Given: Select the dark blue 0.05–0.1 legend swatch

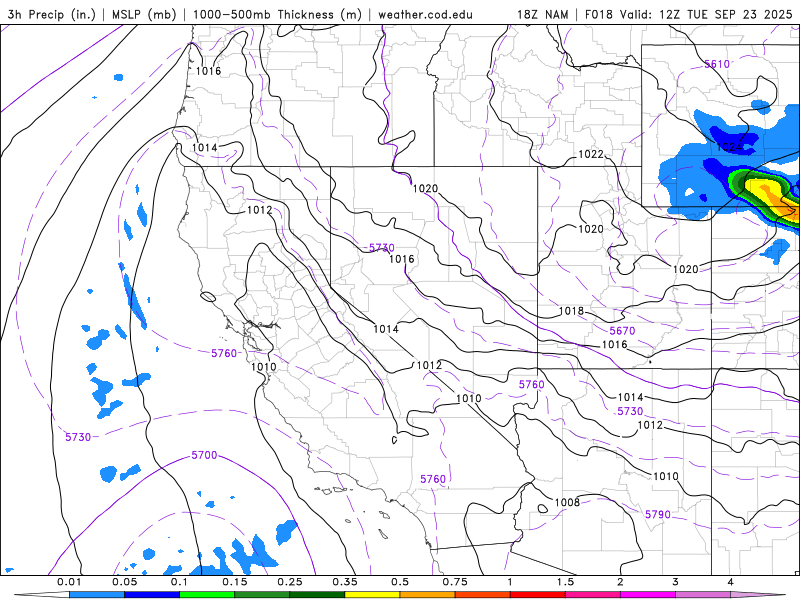Looking at the screenshot, I should (152, 595).
